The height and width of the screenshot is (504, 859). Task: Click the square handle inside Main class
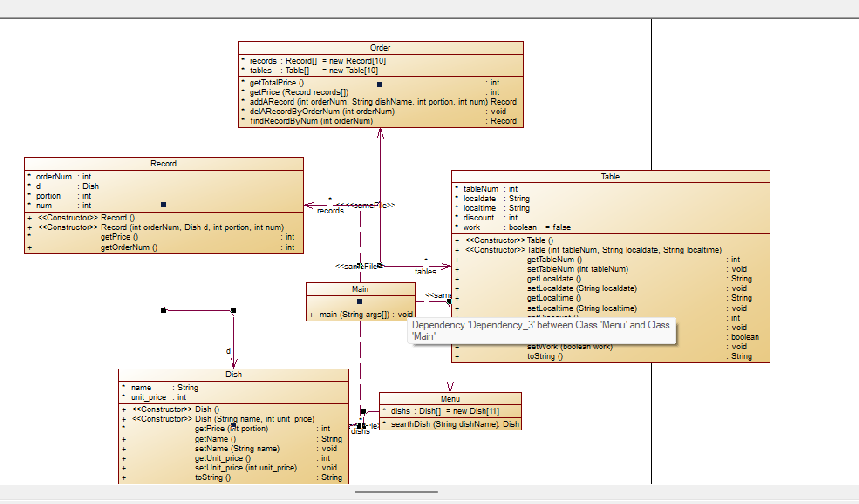(x=360, y=301)
